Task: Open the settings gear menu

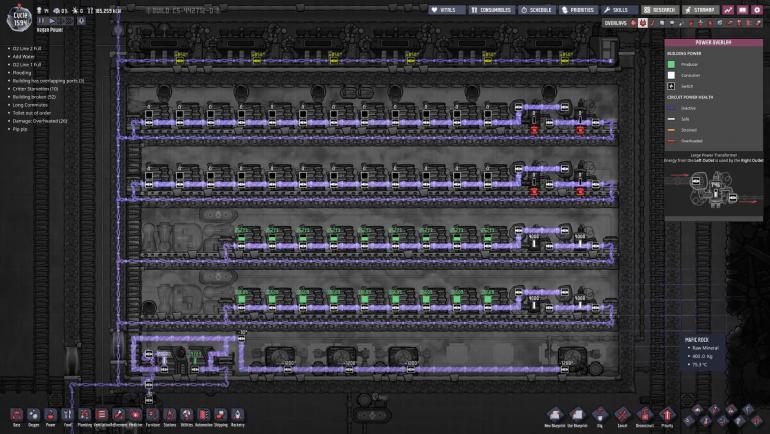Action: (757, 10)
